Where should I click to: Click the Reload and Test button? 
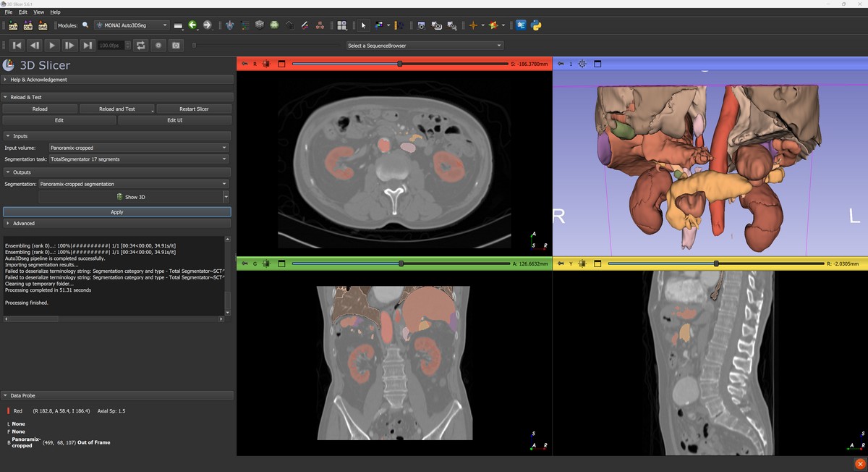[116, 109]
